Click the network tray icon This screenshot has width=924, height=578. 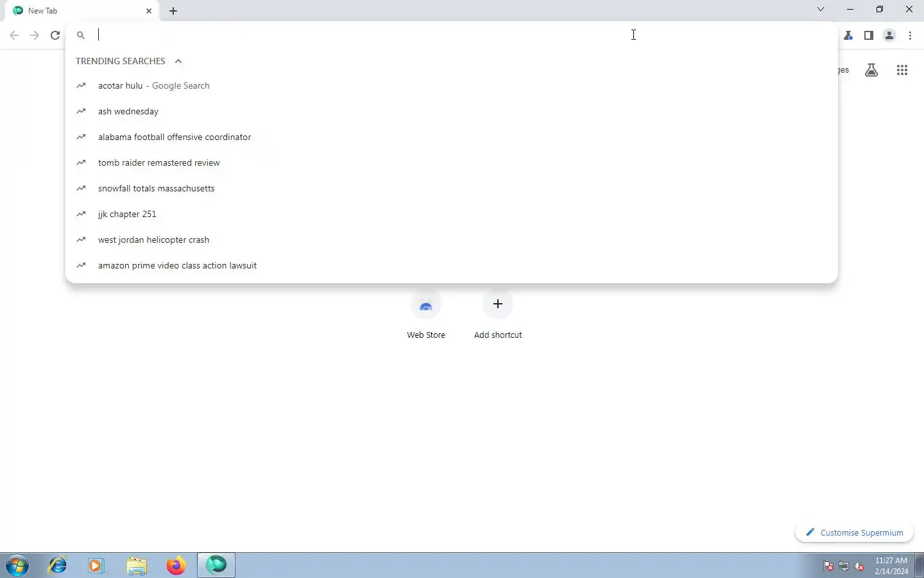coord(844,566)
